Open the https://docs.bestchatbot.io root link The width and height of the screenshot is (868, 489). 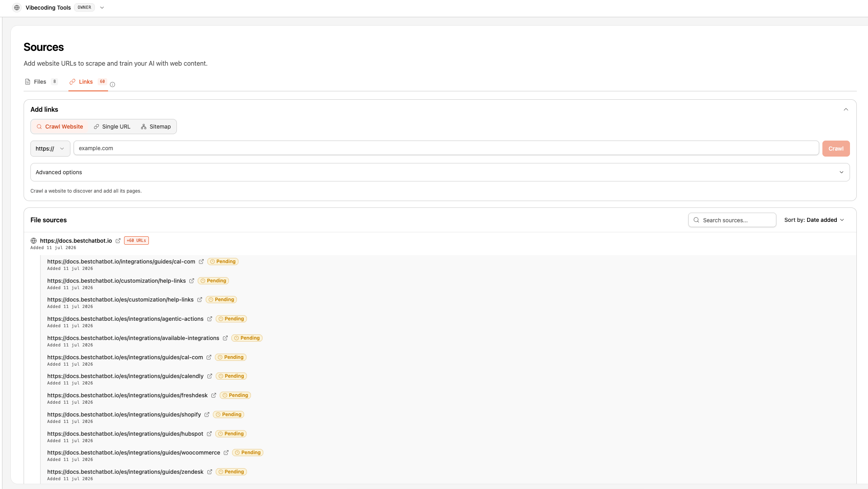tap(76, 241)
